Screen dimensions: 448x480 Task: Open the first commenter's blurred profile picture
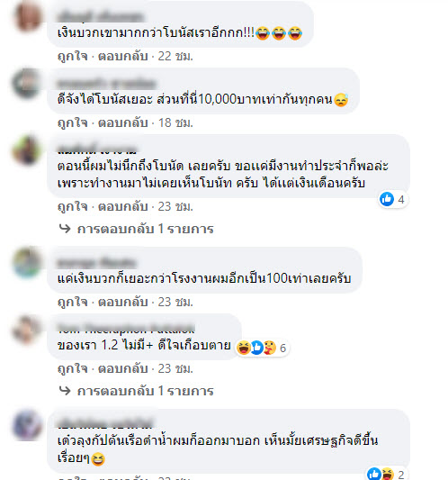[27, 15]
